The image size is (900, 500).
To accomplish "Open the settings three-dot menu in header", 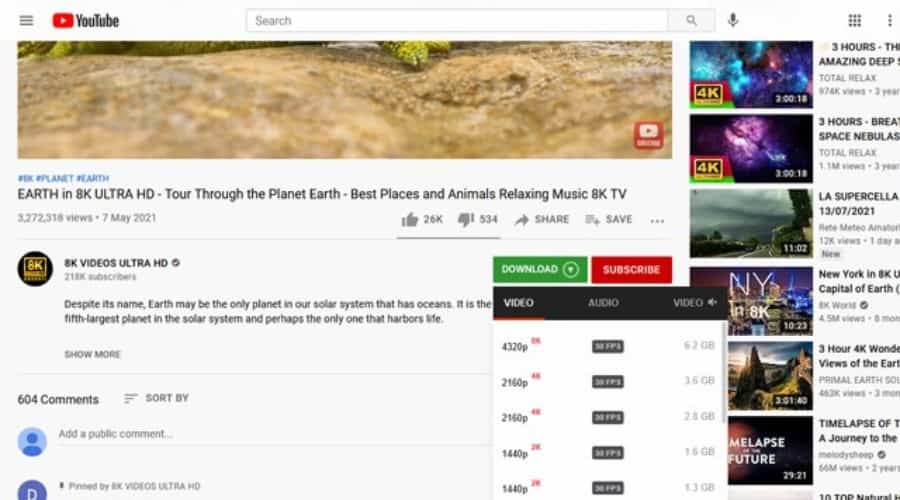I will (x=890, y=21).
